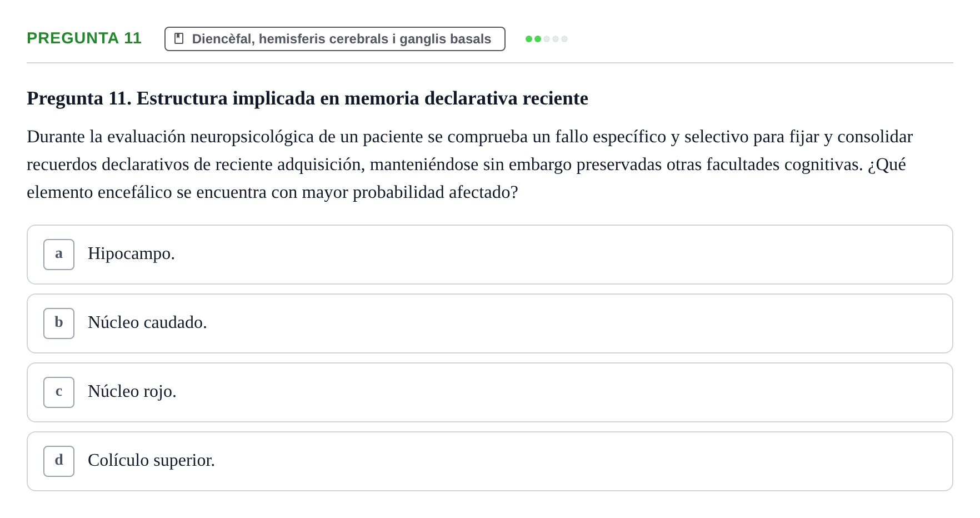Choose the Hipocampo answer option
This screenshot has height=518, width=980.
pos(490,255)
